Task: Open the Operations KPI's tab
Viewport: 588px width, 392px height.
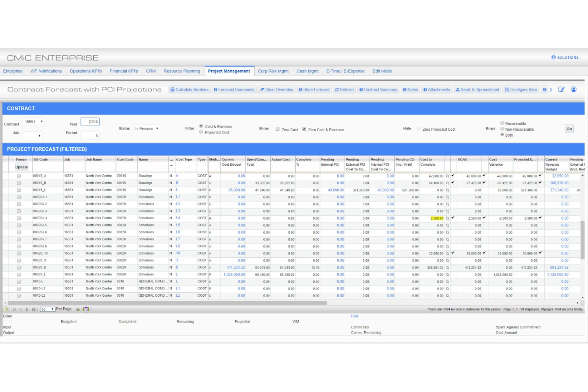Action: (x=86, y=71)
